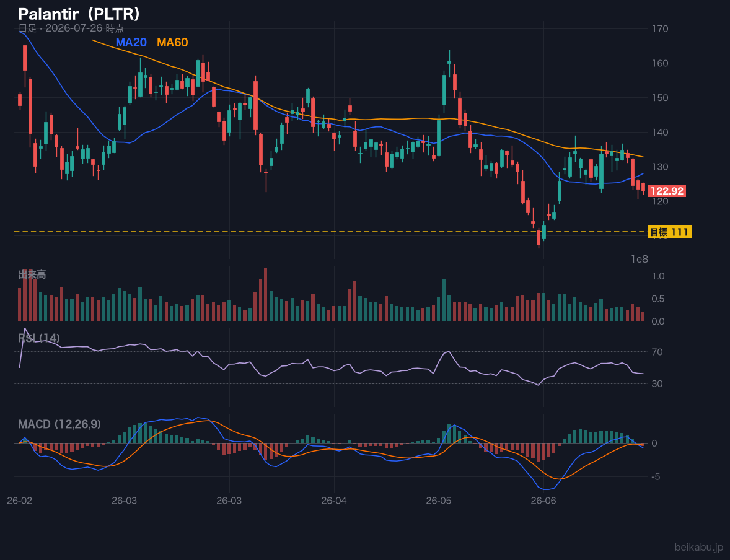The width and height of the screenshot is (730, 560).
Task: Click the 170 price axis label
Action: pyautogui.click(x=660, y=29)
